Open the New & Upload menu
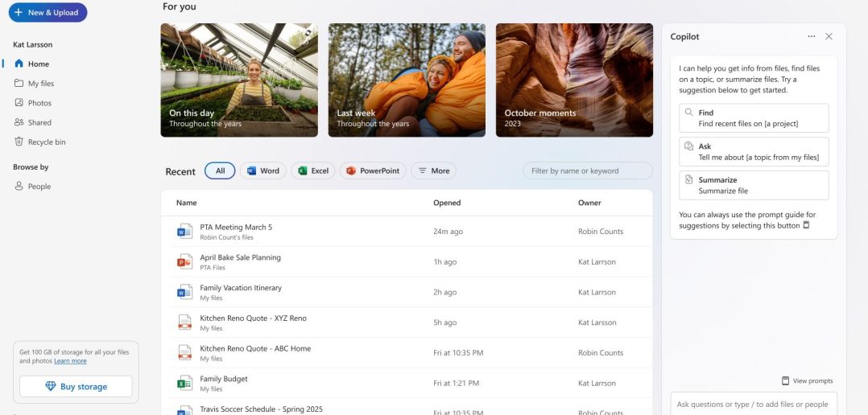 (48, 13)
